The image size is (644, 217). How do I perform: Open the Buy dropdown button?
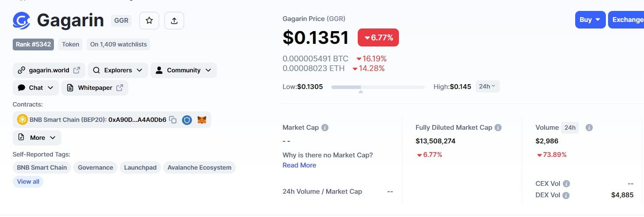(590, 20)
